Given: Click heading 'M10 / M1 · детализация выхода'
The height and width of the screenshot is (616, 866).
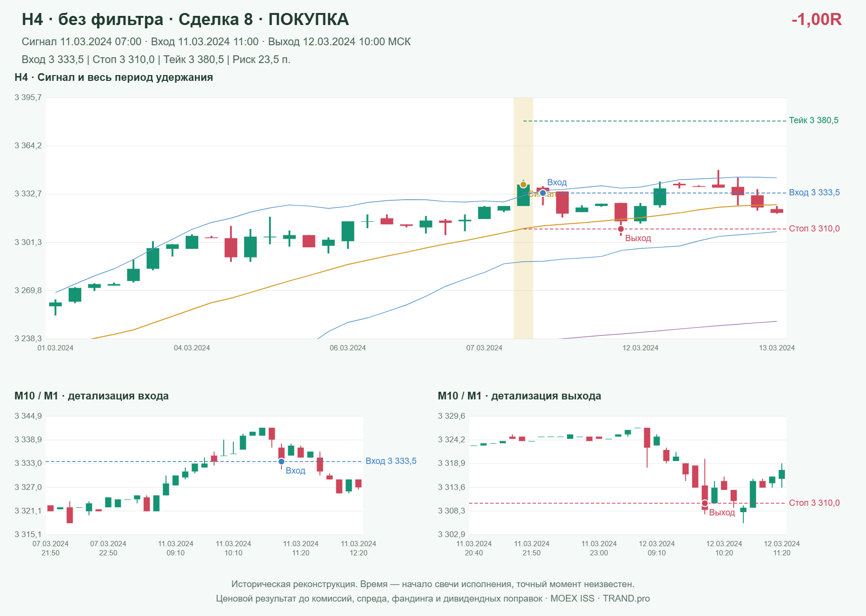Looking at the screenshot, I should tap(520, 396).
